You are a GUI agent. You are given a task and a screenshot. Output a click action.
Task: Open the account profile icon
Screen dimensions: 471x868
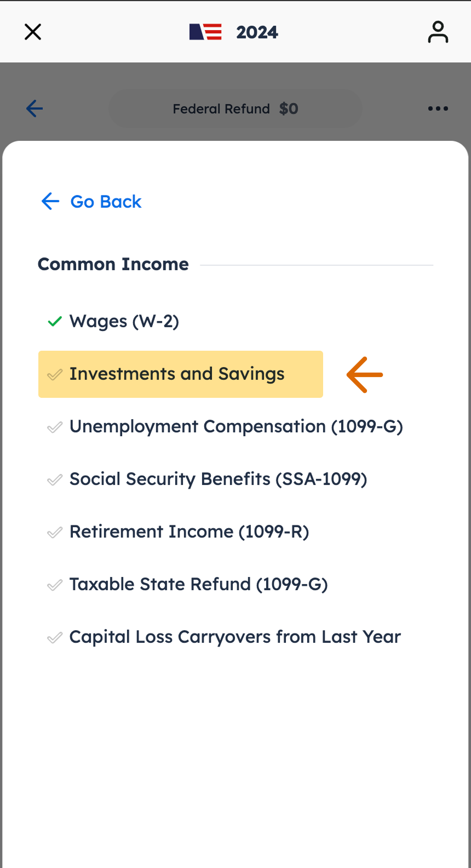438,32
